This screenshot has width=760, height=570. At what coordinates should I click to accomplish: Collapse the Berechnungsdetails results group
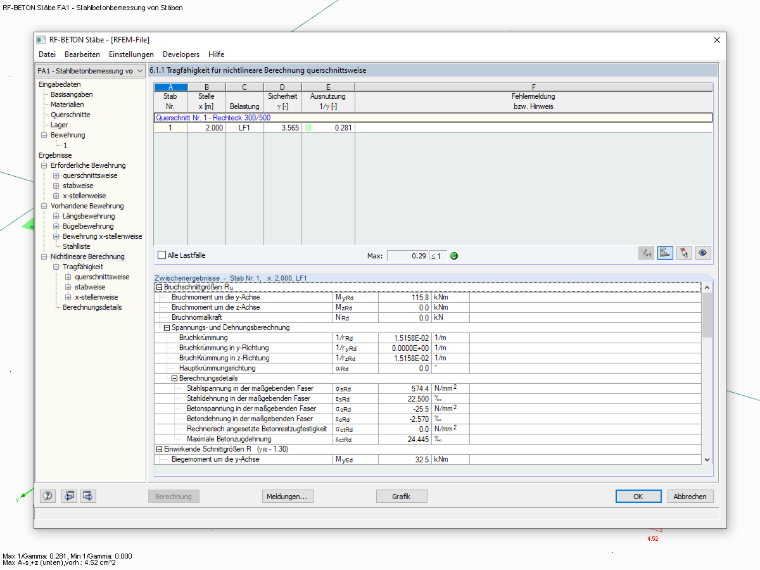tap(174, 378)
